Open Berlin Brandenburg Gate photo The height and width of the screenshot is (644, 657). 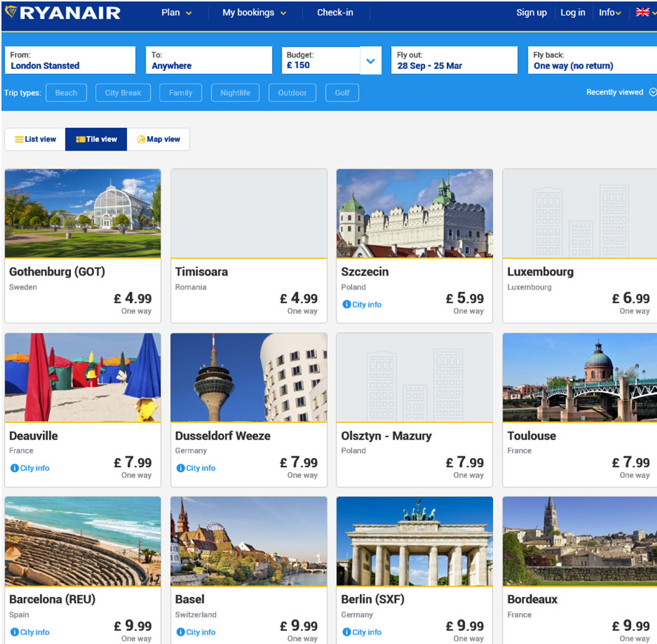(415, 541)
